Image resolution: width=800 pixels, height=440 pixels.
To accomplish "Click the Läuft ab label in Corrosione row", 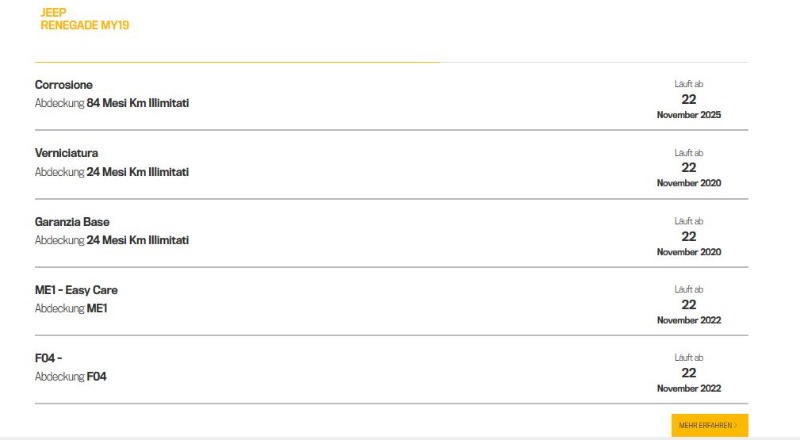I will [x=689, y=84].
